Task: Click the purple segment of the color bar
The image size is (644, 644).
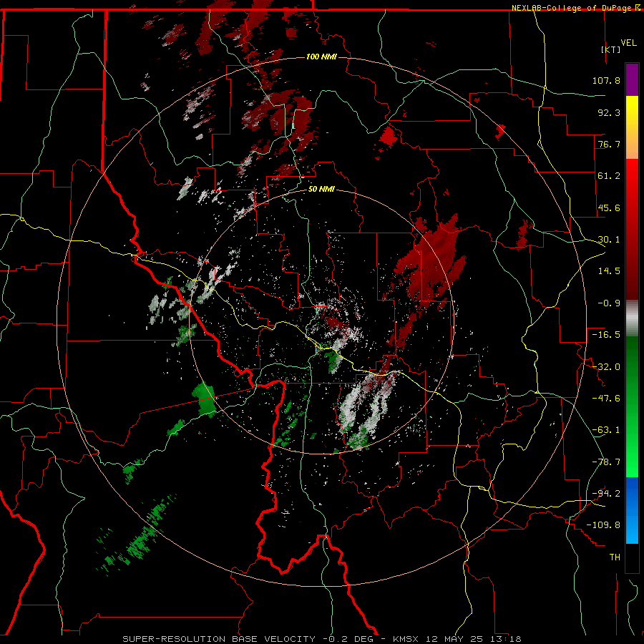Action: [x=632, y=79]
